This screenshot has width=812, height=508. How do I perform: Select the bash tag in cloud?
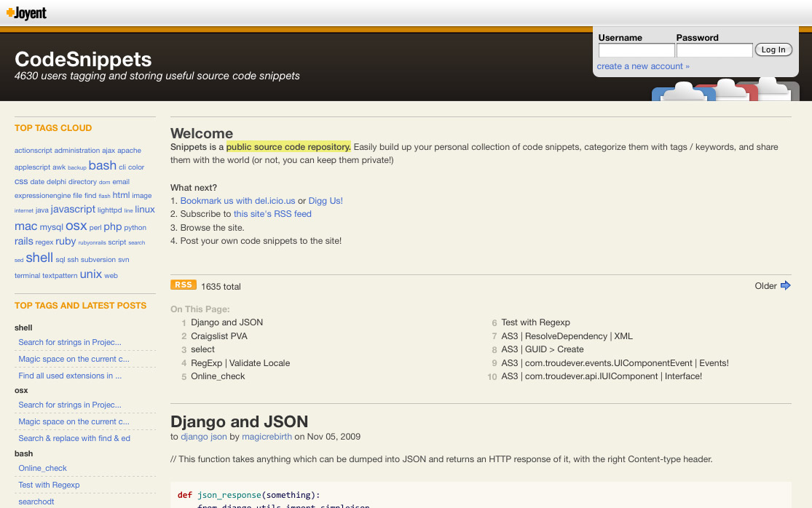103,165
